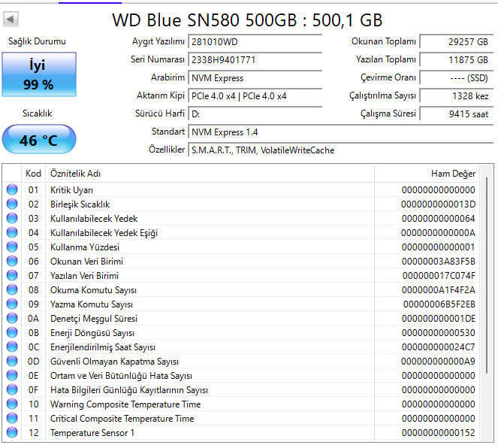Screen dimensions: 498x448
Task: Click the Ham Değer column header
Action: coord(427,174)
